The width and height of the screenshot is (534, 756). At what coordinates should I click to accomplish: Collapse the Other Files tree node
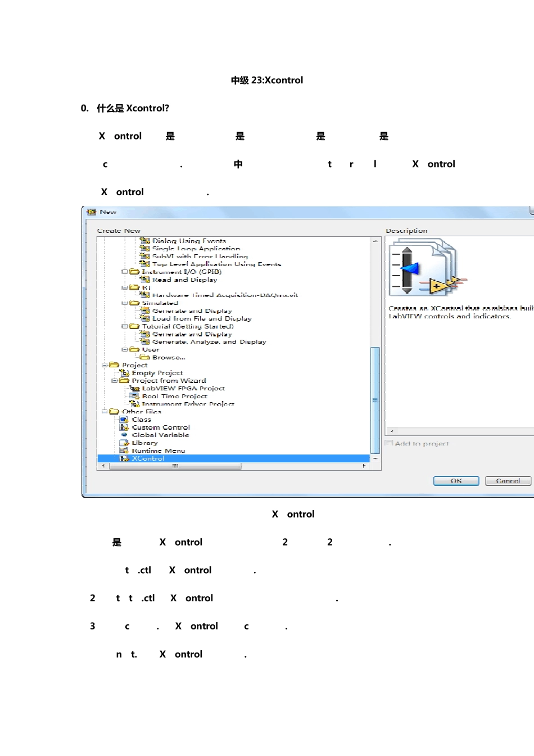click(x=105, y=412)
